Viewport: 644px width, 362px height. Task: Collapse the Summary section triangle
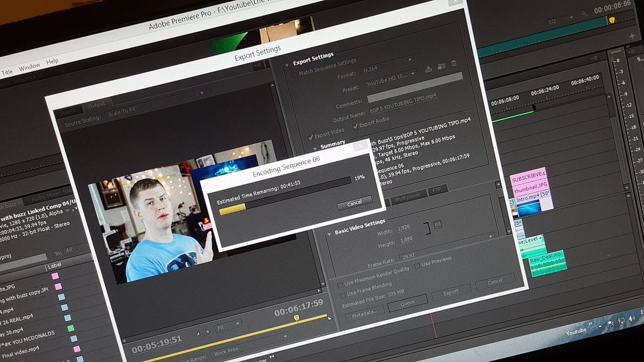(x=314, y=150)
